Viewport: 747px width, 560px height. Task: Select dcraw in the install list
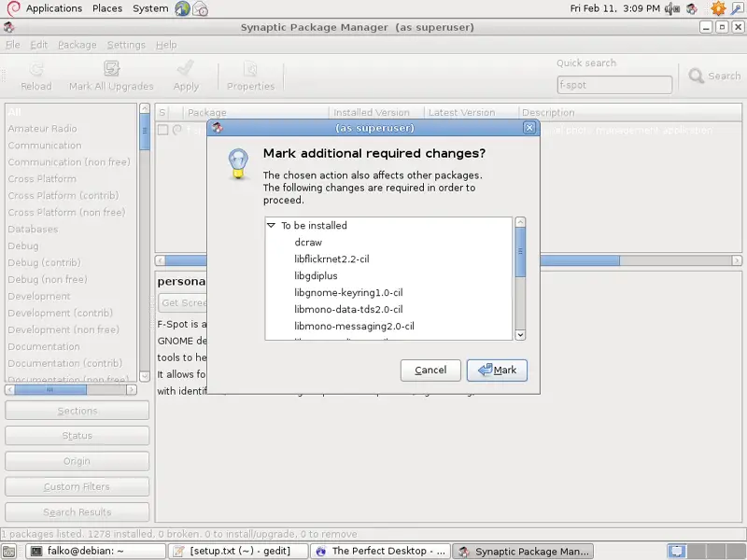pos(308,243)
